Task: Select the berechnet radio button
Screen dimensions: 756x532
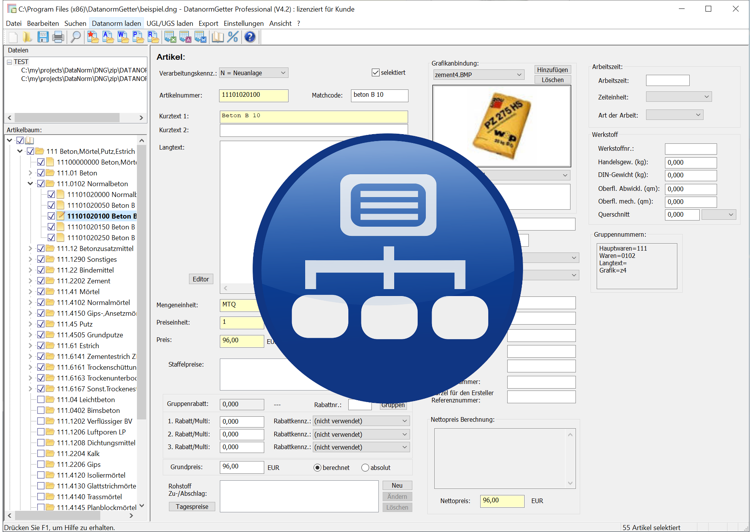Action: (317, 468)
